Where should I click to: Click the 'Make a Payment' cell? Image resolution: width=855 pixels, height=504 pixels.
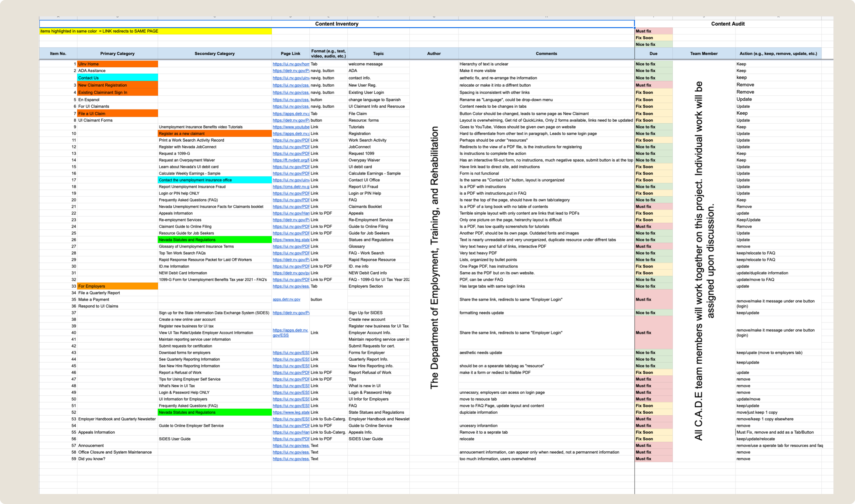pos(117,300)
